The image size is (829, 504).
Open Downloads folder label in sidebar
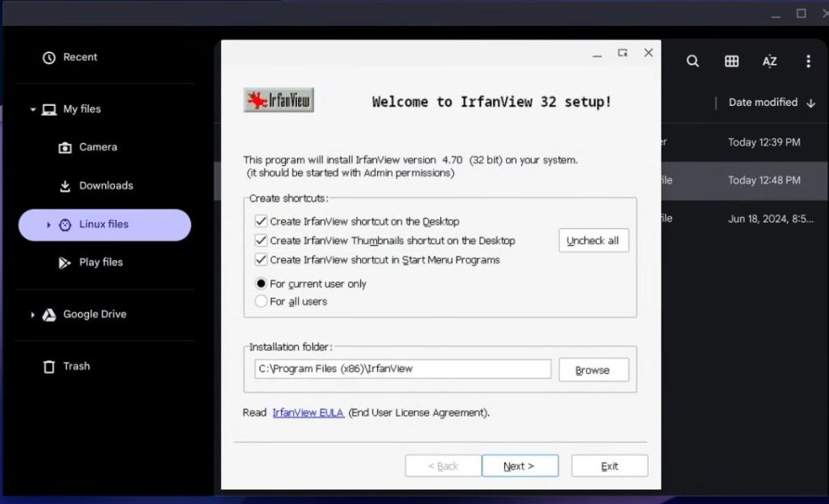(x=106, y=185)
